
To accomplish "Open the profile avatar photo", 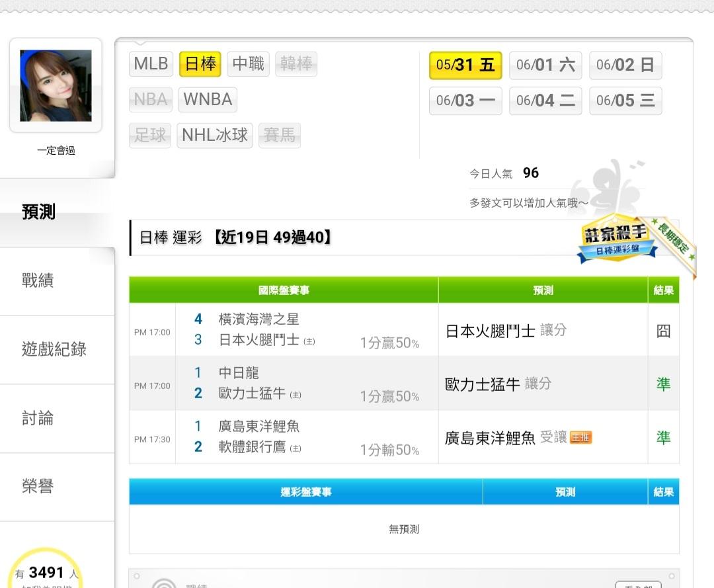I will coord(56,85).
